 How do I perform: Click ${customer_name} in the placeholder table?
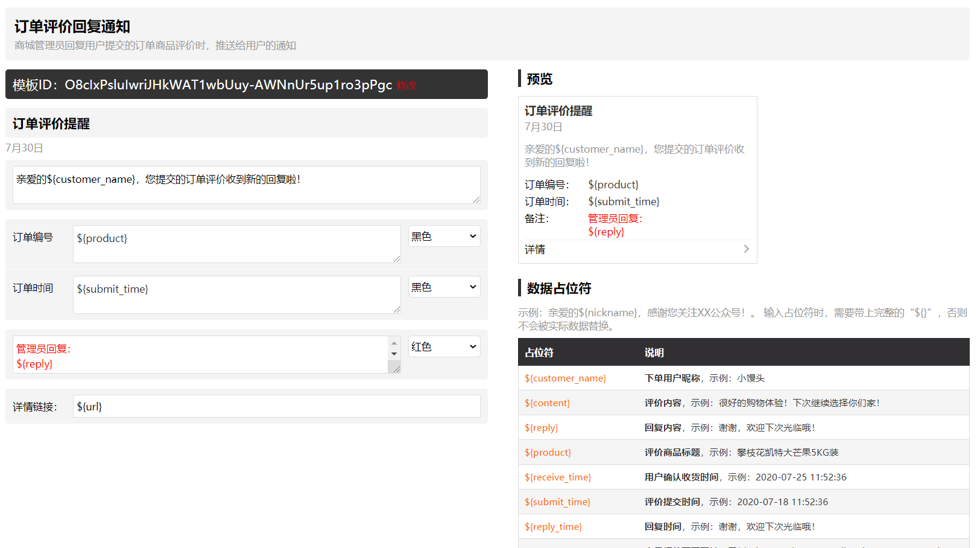565,378
